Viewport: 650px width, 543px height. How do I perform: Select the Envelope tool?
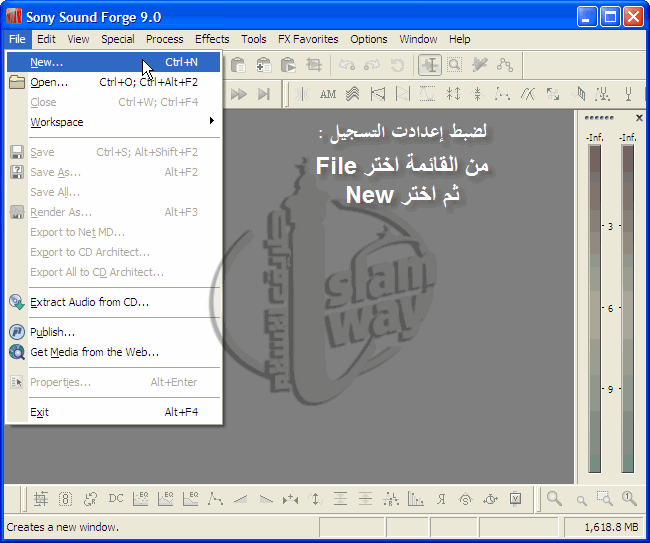pos(505,65)
